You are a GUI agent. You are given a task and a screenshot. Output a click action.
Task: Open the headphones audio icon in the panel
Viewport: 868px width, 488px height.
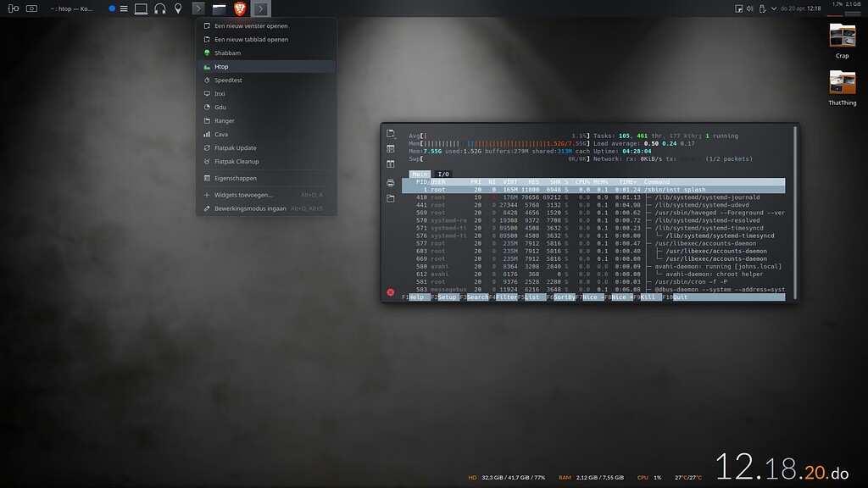coord(159,8)
